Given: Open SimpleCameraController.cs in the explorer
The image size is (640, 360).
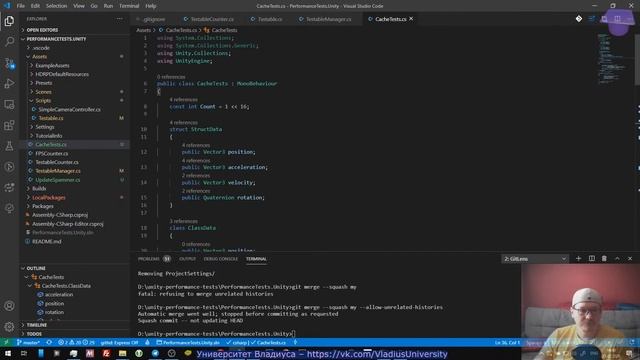Looking at the screenshot, I should click(x=69, y=110).
